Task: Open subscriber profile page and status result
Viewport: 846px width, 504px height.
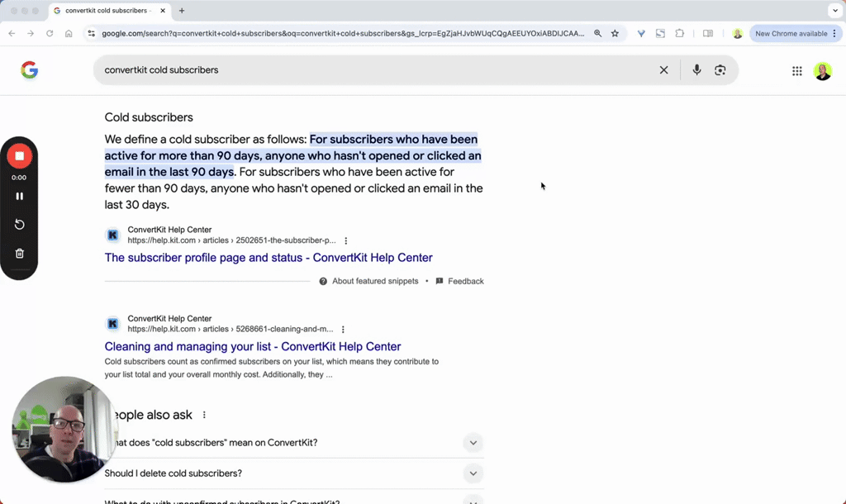Action: click(x=269, y=258)
